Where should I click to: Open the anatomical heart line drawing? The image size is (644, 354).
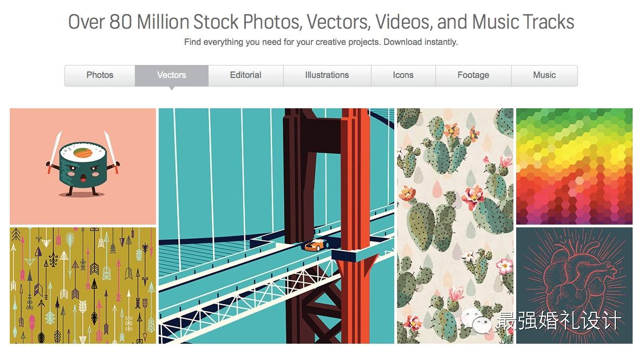point(574,271)
